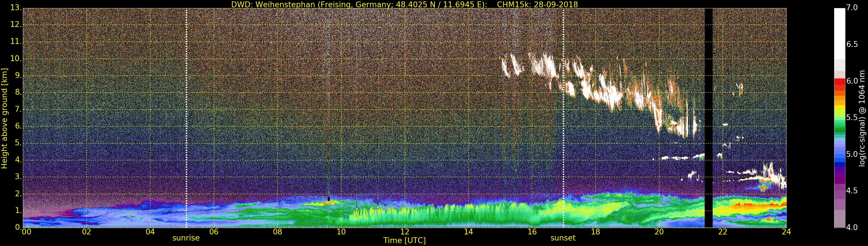
Task: Click the "20" tick on the time axis
Action: (659, 232)
